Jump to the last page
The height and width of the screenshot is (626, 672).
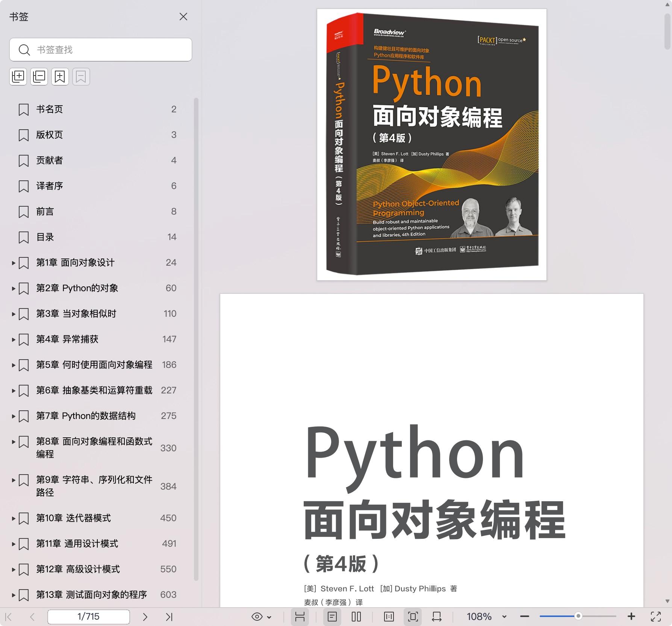tap(169, 617)
